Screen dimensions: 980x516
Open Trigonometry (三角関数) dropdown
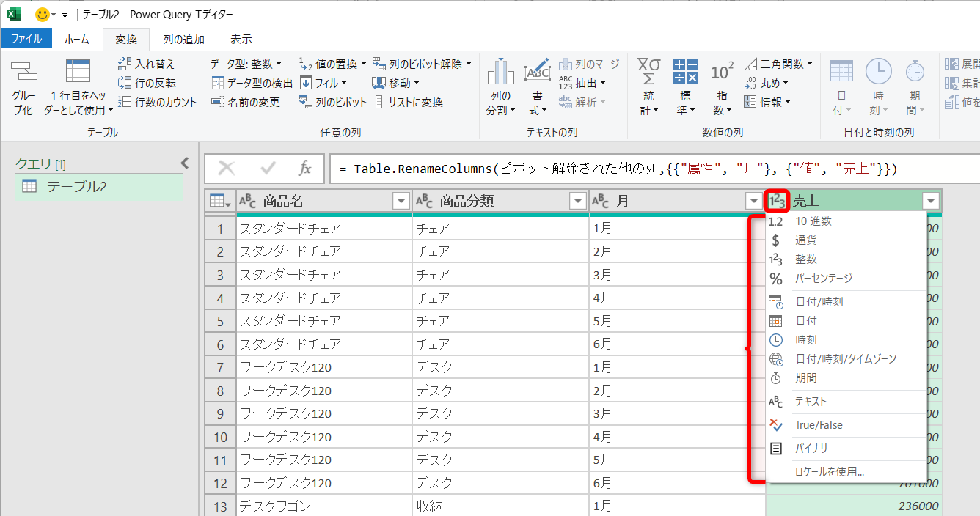click(778, 64)
